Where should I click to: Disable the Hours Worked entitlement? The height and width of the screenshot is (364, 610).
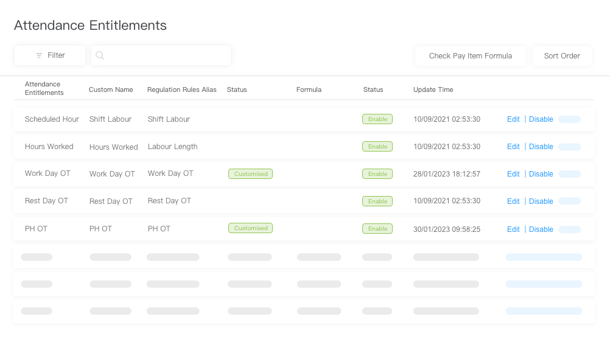pos(541,147)
